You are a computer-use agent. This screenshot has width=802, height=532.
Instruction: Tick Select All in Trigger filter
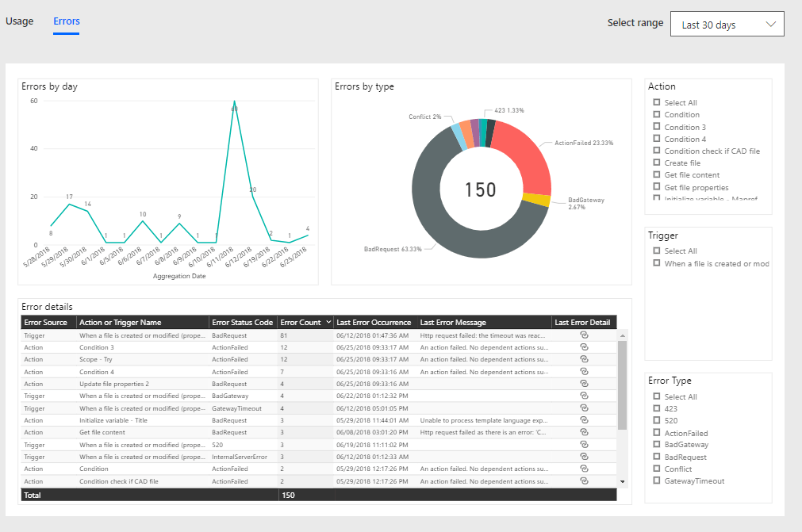pos(657,251)
